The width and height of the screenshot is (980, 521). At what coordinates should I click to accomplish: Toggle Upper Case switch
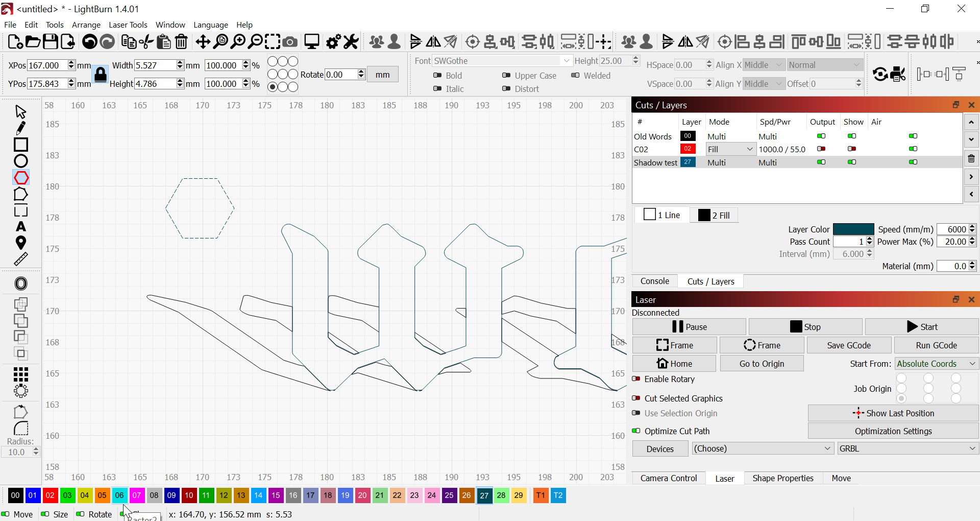(x=506, y=75)
